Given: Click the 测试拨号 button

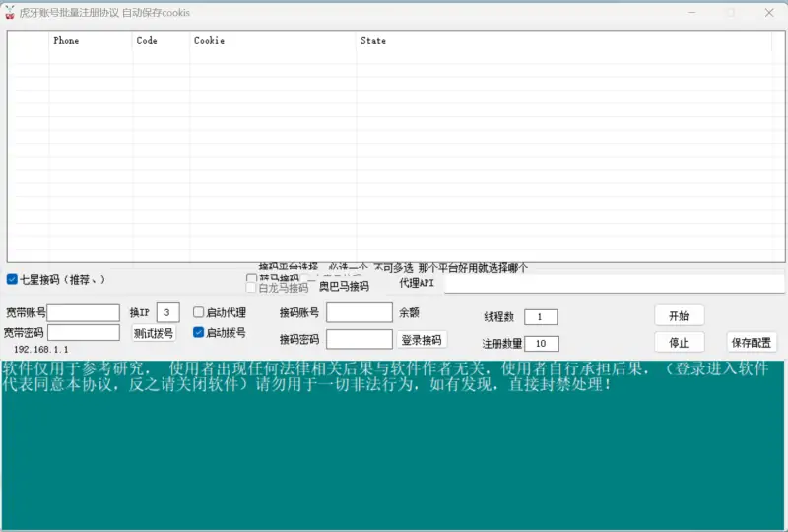Looking at the screenshot, I should pyautogui.click(x=154, y=333).
